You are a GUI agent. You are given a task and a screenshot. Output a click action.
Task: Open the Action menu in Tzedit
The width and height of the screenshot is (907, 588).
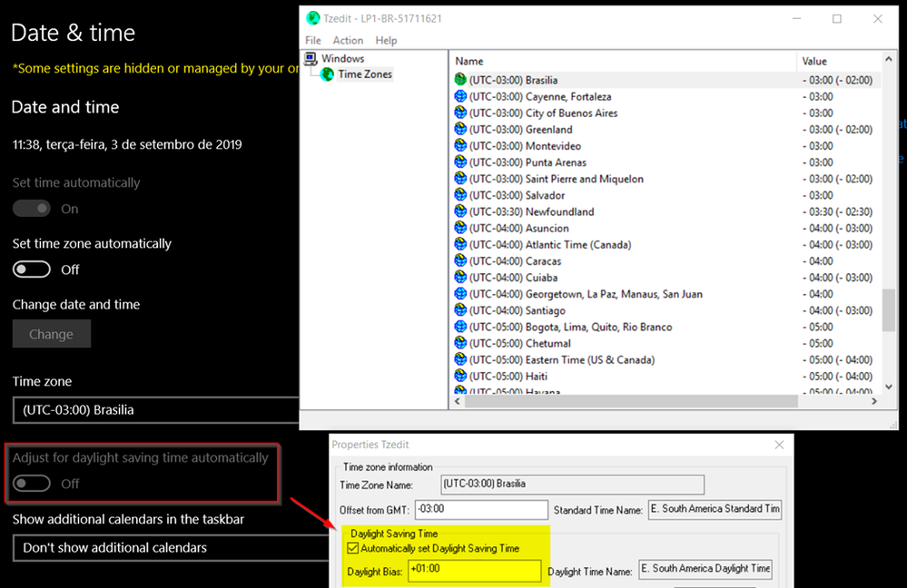click(348, 41)
